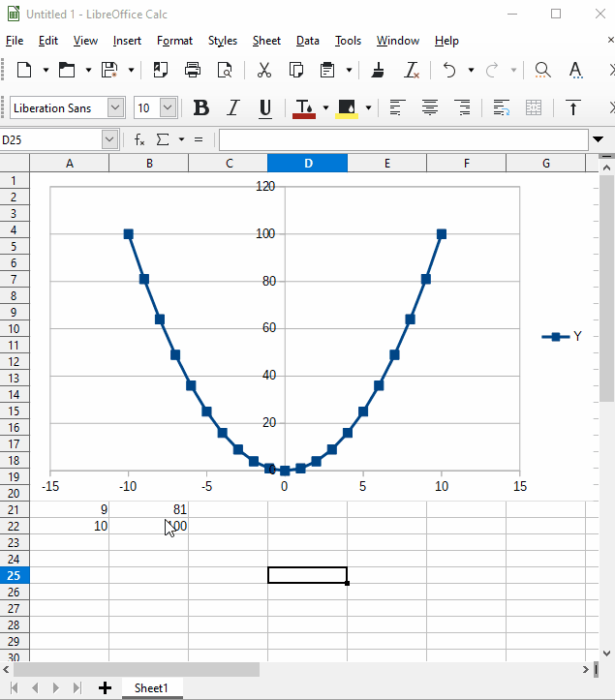Open the Name Box D25 dropdown
This screenshot has width=615, height=700.
(x=109, y=139)
